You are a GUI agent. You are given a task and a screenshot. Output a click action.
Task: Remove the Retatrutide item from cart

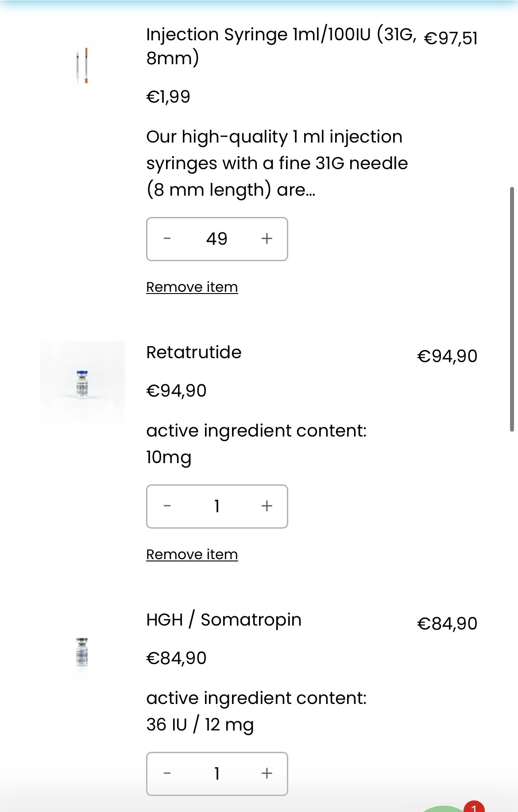(x=192, y=554)
